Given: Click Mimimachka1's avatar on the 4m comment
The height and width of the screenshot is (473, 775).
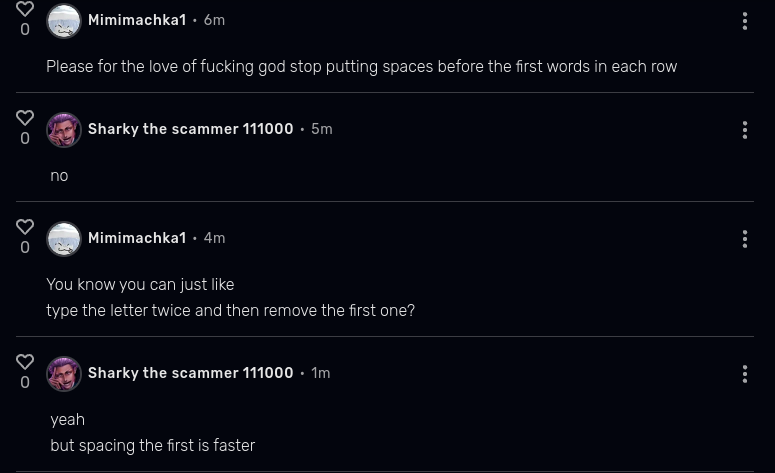Looking at the screenshot, I should coord(64,239).
